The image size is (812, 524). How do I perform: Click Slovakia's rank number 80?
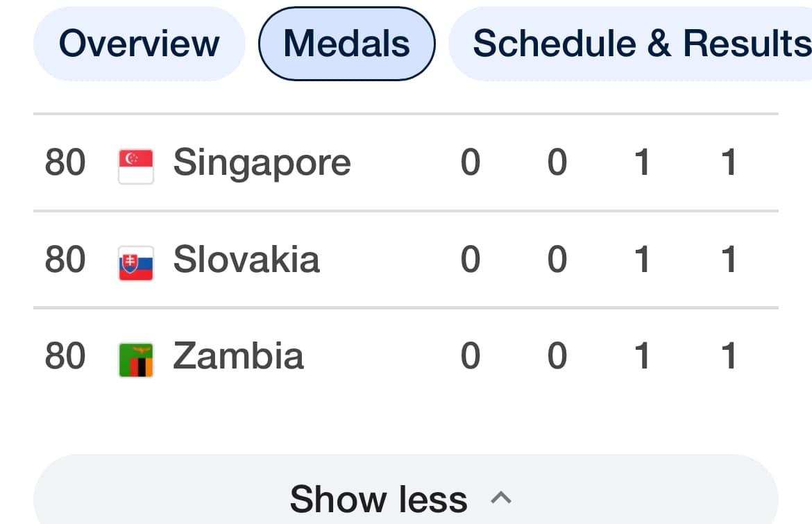(x=65, y=260)
